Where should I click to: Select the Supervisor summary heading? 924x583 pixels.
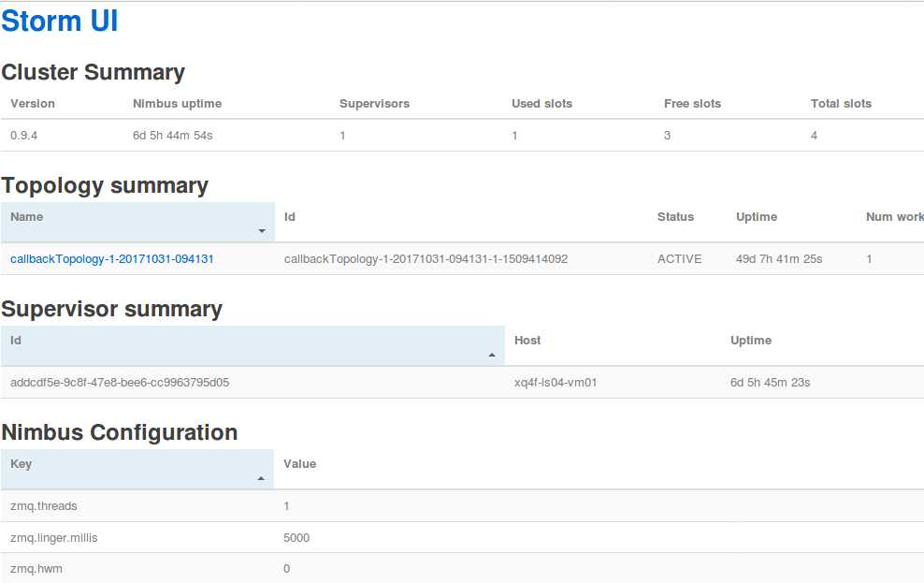coord(112,309)
